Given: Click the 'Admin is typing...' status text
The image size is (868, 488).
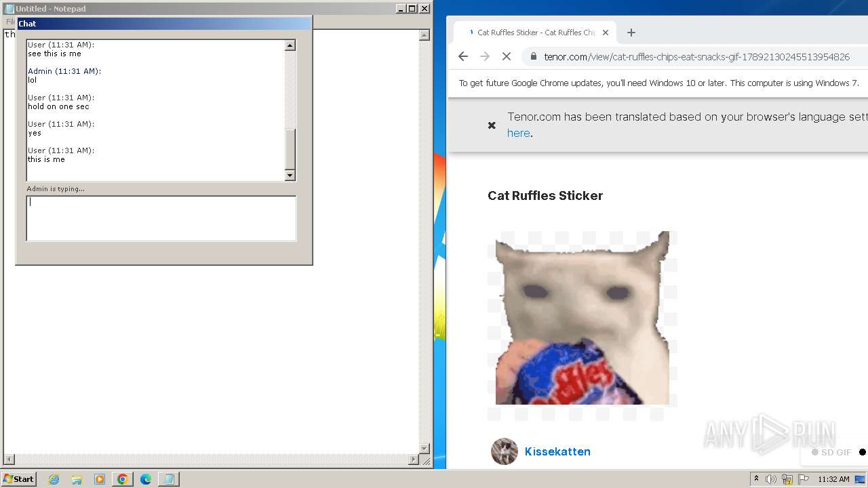Looking at the screenshot, I should (x=56, y=188).
